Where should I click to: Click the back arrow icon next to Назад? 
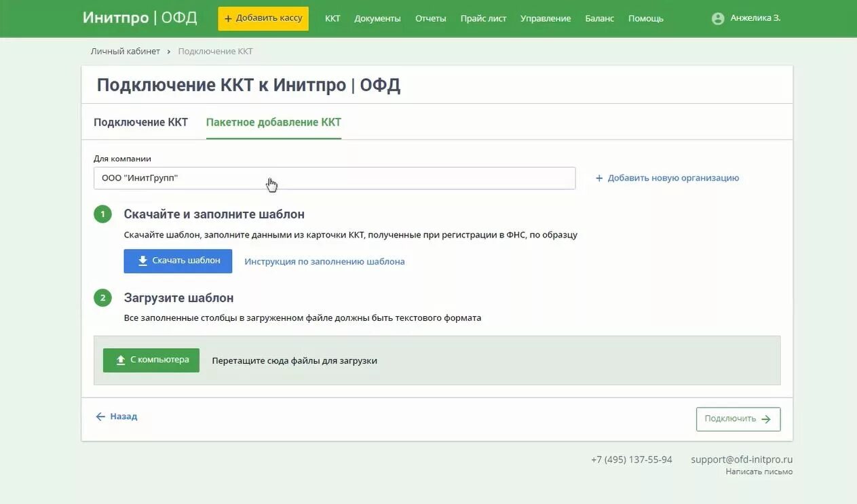click(x=100, y=416)
